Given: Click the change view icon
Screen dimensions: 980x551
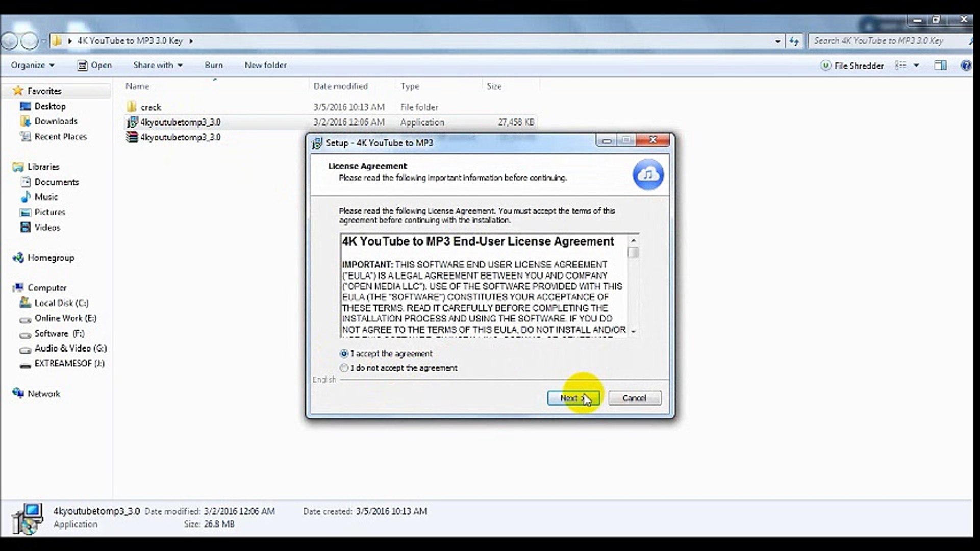Looking at the screenshot, I should [x=901, y=65].
